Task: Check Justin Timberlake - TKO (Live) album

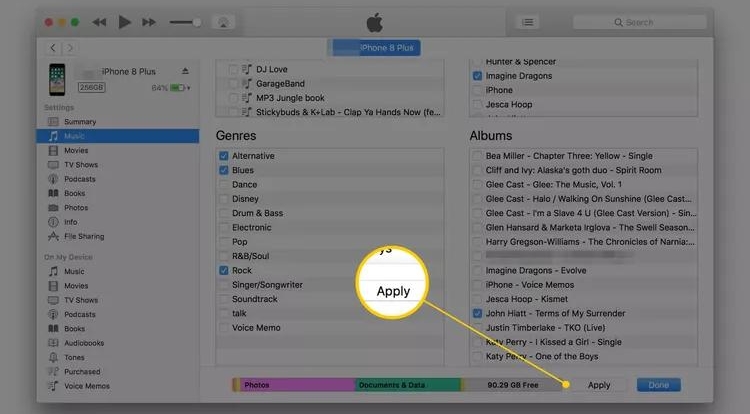Action: (477, 328)
